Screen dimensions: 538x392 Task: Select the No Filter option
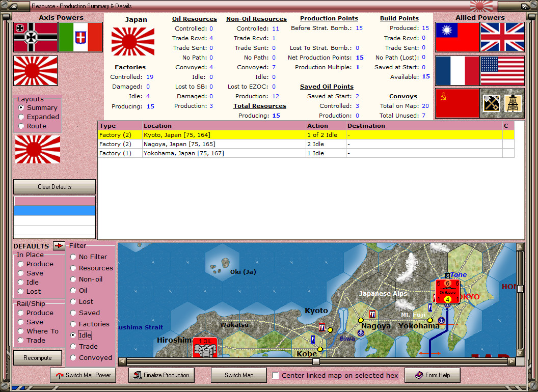[73, 257]
